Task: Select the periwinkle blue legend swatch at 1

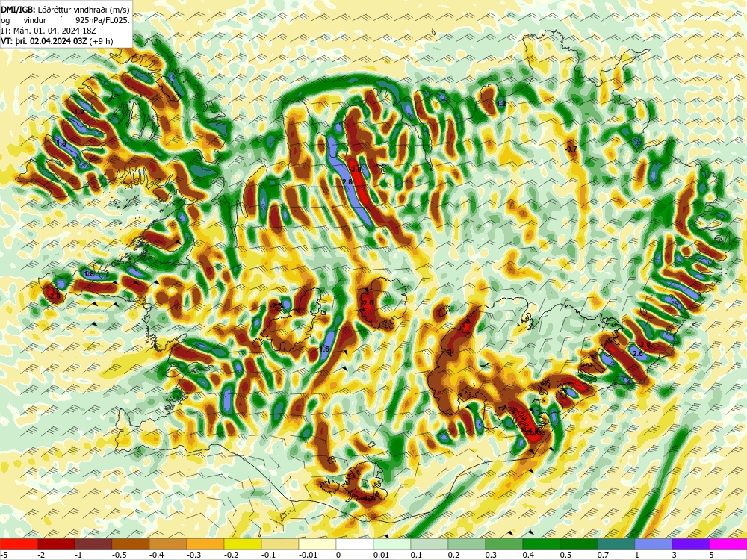Action: [x=654, y=544]
